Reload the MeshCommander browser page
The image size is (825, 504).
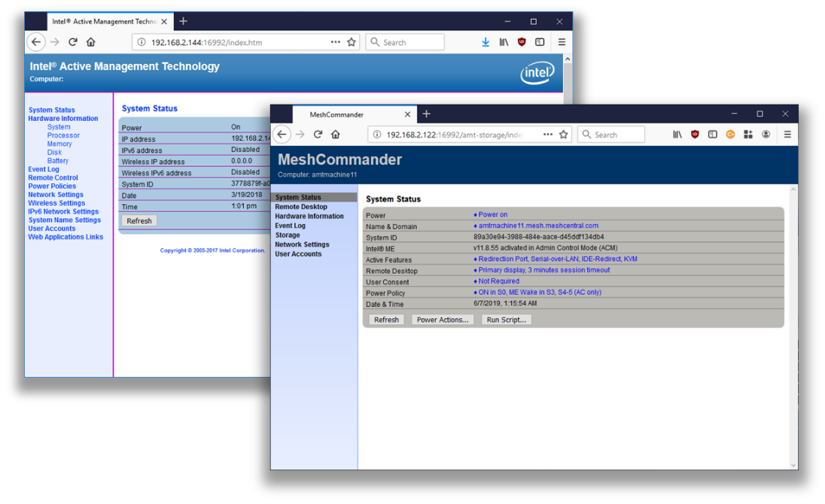tap(318, 135)
